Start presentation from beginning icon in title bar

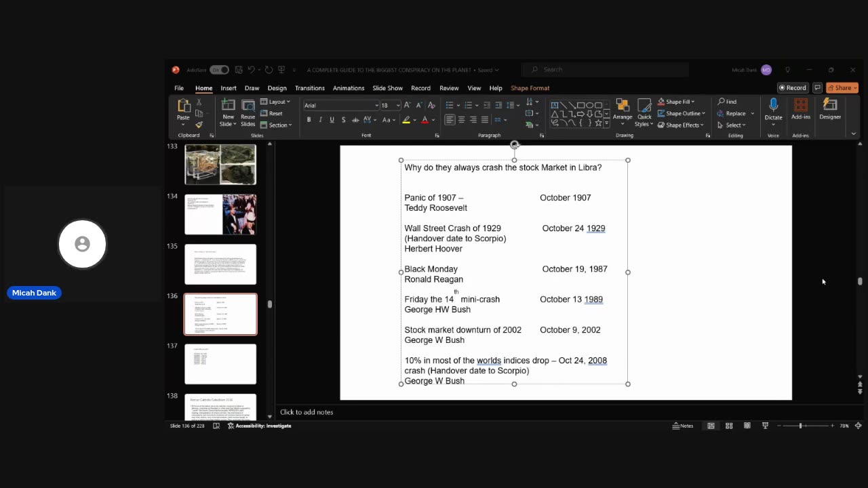pos(281,70)
